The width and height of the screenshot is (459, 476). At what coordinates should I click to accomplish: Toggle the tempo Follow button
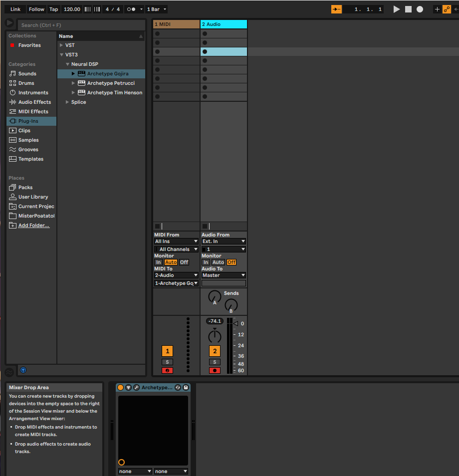coord(36,9)
